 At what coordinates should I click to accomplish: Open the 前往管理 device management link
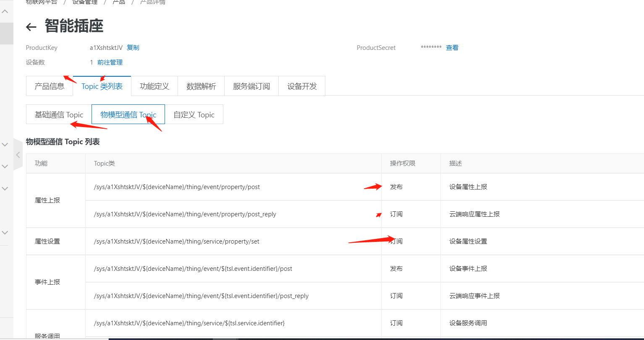110,62
